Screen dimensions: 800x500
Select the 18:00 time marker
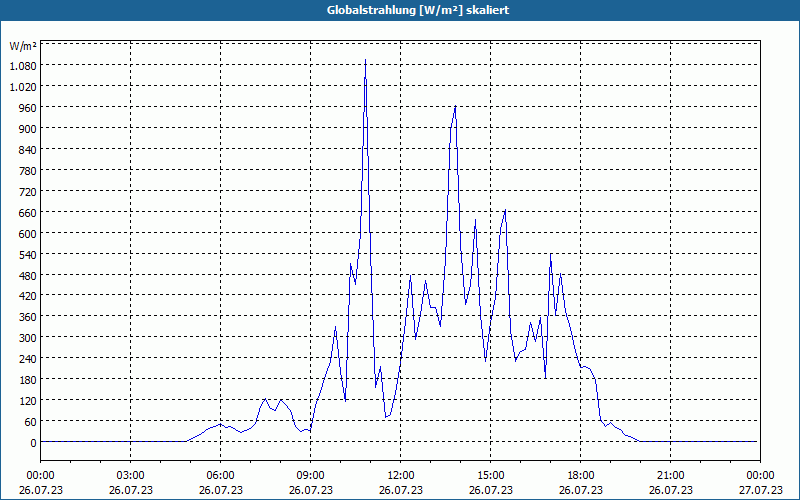581,476
